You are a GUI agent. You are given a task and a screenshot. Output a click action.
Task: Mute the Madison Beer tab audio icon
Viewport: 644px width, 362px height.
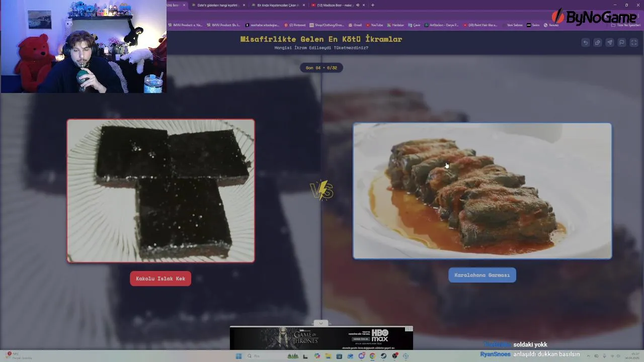click(x=358, y=5)
